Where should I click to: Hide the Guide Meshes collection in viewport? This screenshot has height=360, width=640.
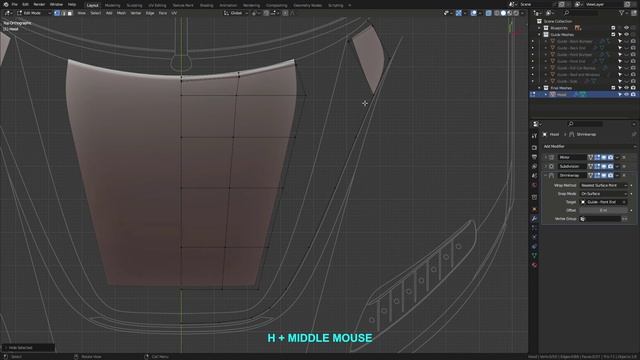click(627, 35)
